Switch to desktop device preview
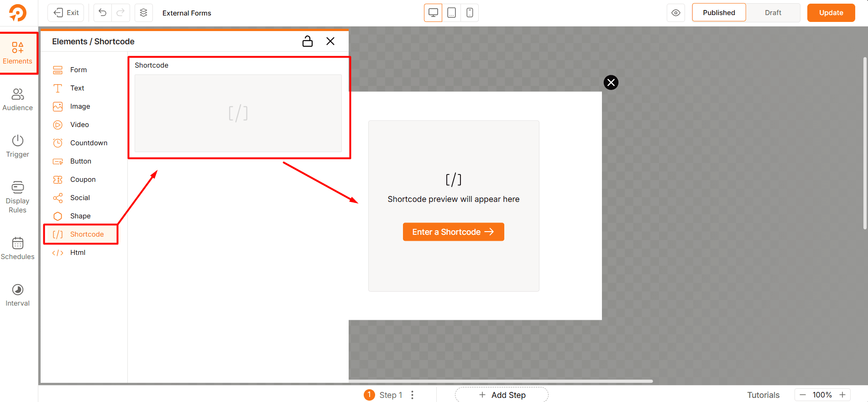Viewport: 868px width, 402px height. tap(433, 13)
